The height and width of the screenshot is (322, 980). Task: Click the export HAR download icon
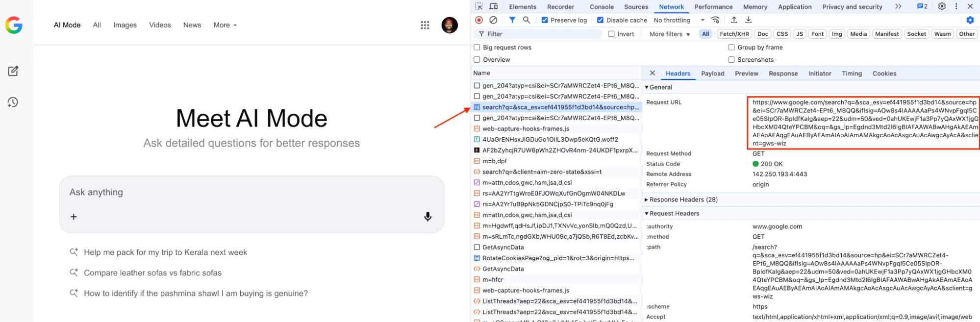tap(749, 20)
